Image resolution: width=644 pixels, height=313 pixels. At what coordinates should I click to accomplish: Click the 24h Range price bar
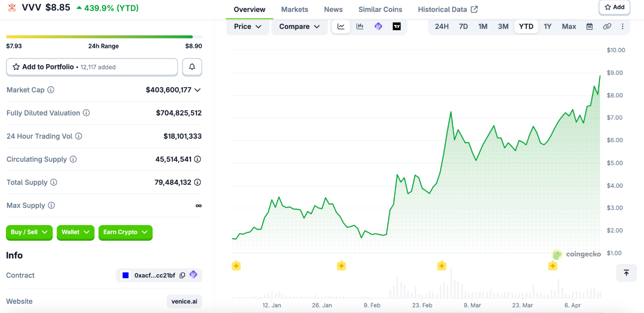click(104, 37)
